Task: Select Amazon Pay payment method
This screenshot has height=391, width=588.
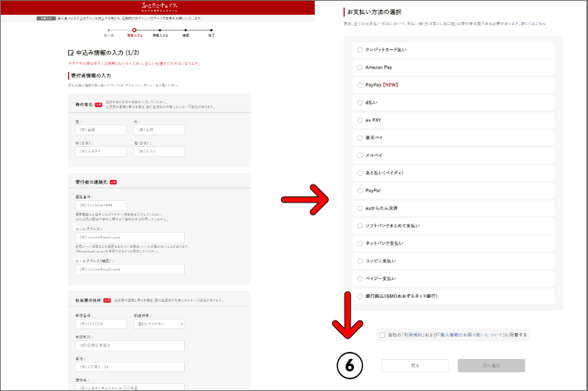Action: click(x=360, y=67)
